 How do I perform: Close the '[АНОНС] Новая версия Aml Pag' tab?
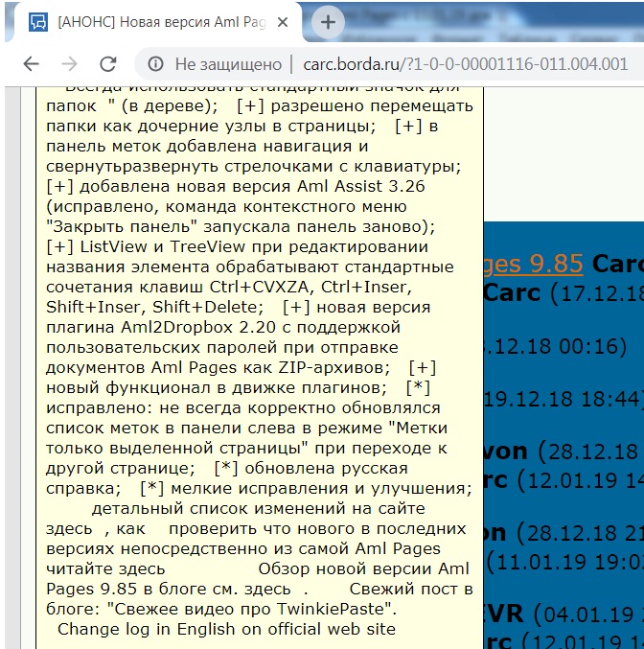pos(283,22)
